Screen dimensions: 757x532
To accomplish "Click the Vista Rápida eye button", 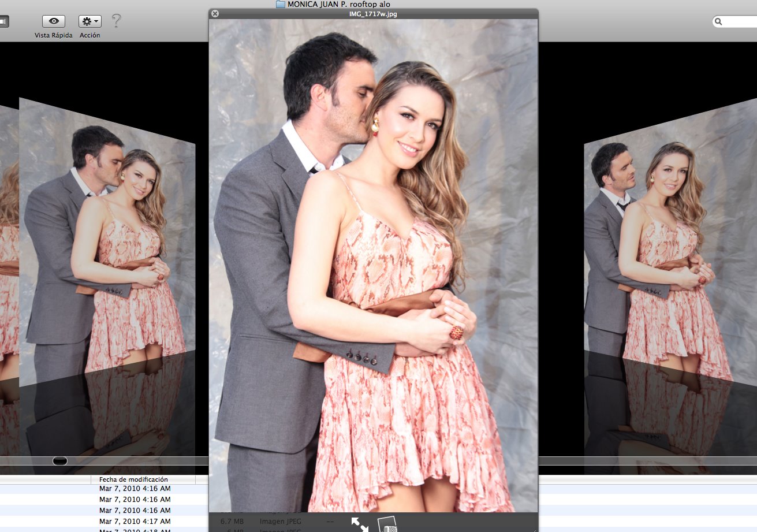I will click(x=54, y=21).
